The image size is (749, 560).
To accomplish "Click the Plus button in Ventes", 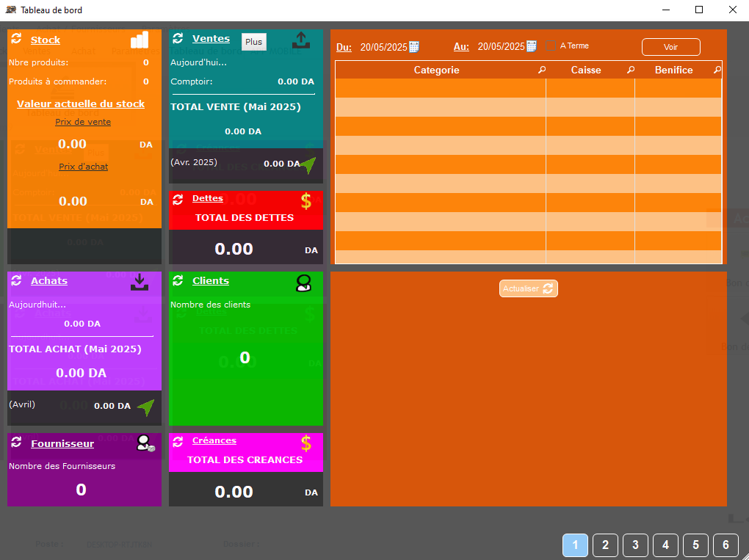I will coord(253,42).
